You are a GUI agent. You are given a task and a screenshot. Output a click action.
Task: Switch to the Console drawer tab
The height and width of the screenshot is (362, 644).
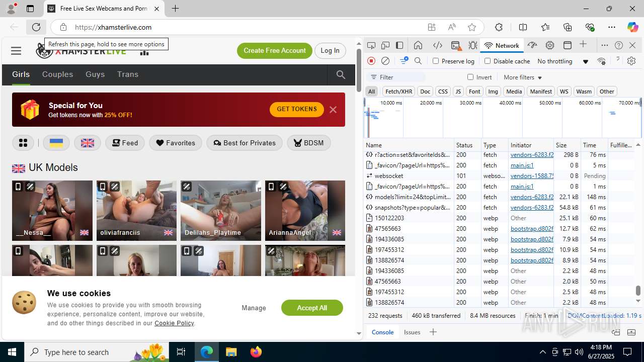tap(382, 332)
